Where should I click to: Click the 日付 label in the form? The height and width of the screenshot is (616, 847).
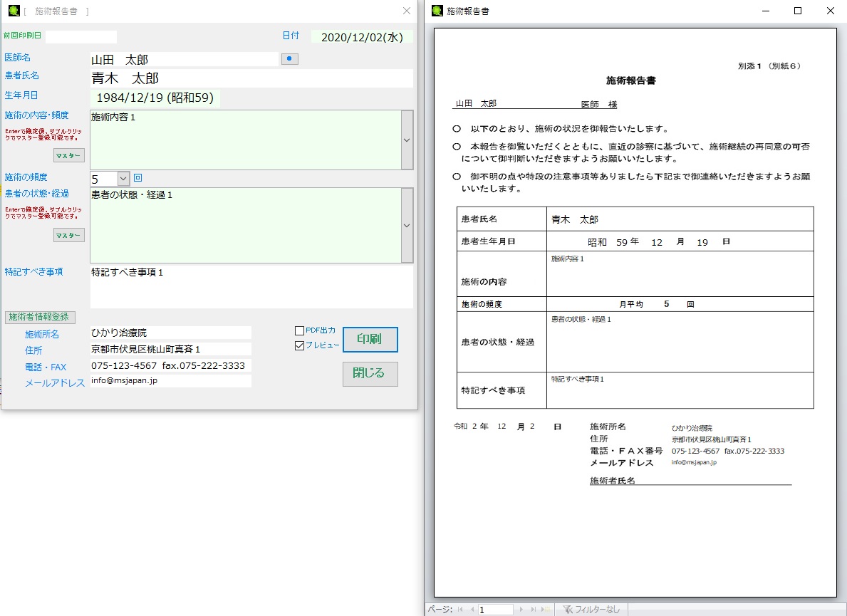coord(291,35)
